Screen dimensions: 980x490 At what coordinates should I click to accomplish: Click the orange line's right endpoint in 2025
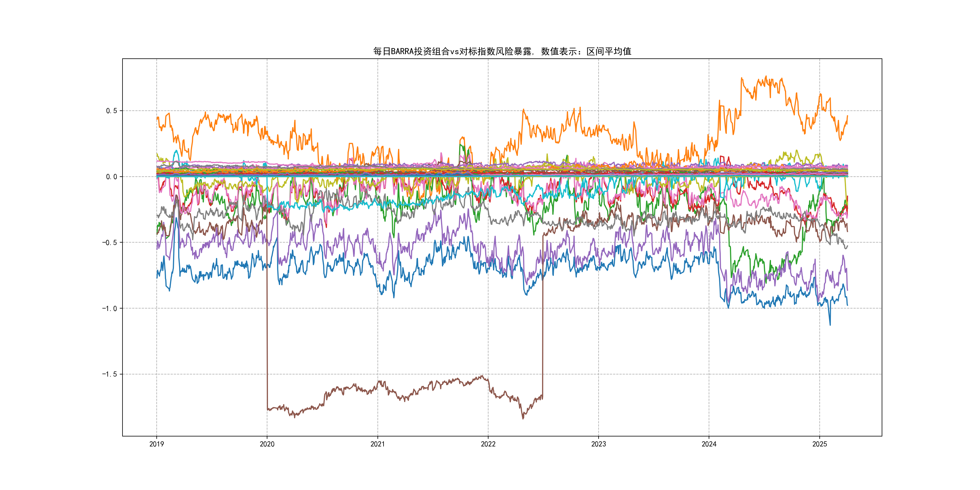tap(847, 116)
